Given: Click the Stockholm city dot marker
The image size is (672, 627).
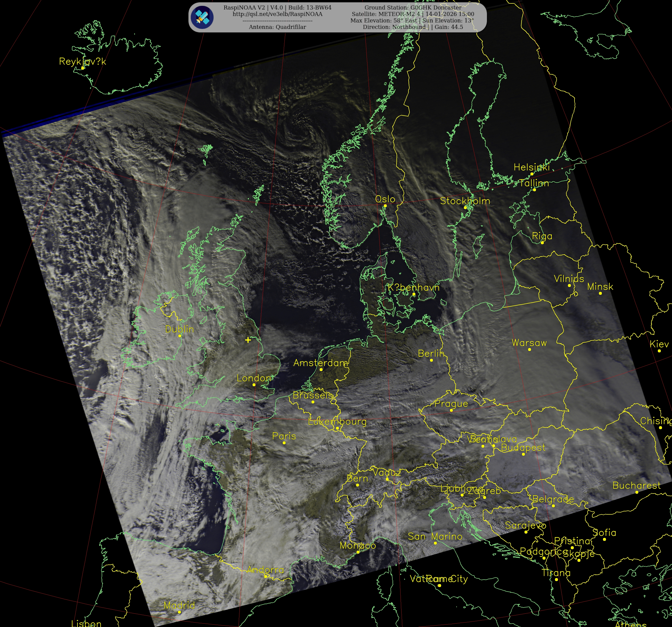Looking at the screenshot, I should click(465, 208).
